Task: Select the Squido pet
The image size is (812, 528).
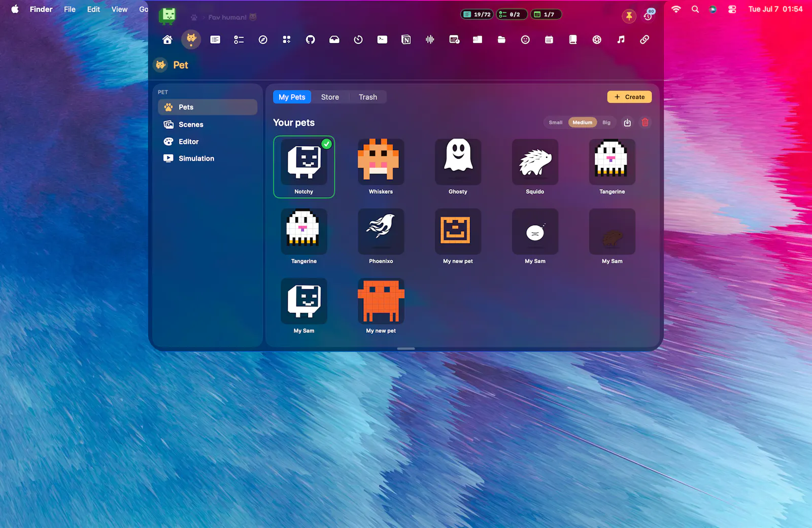Action: pyautogui.click(x=535, y=167)
